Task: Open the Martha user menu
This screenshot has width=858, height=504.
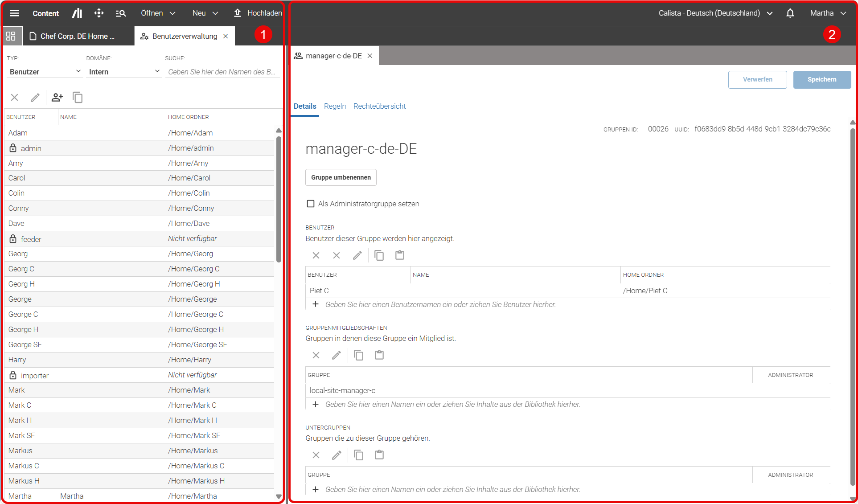Action: click(x=828, y=13)
